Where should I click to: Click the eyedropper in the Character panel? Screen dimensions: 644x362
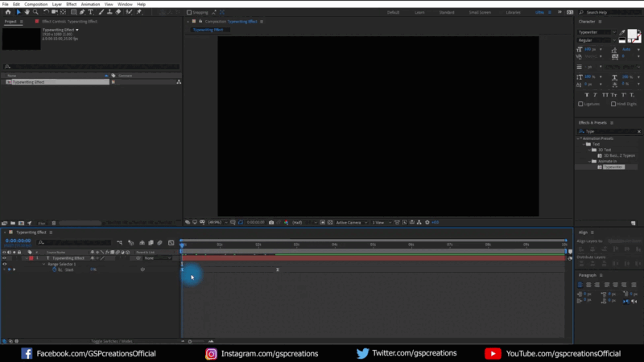click(622, 32)
